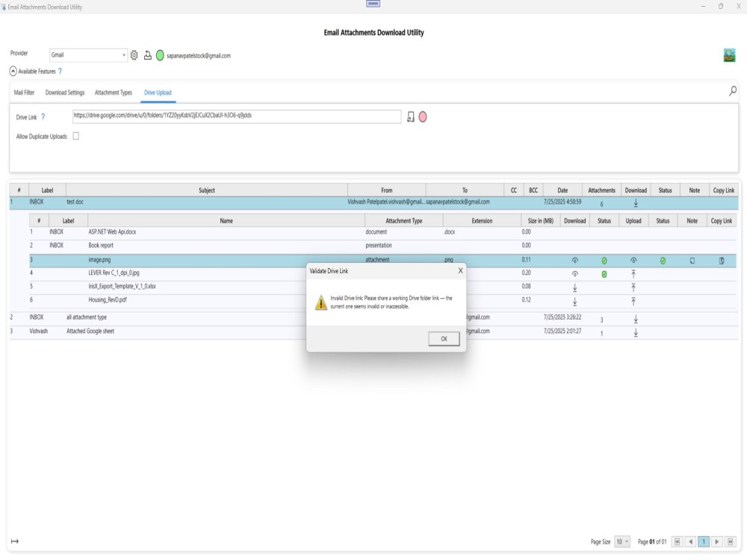The image size is (747, 560).
Task: Open note icon for image.png
Action: (x=692, y=261)
